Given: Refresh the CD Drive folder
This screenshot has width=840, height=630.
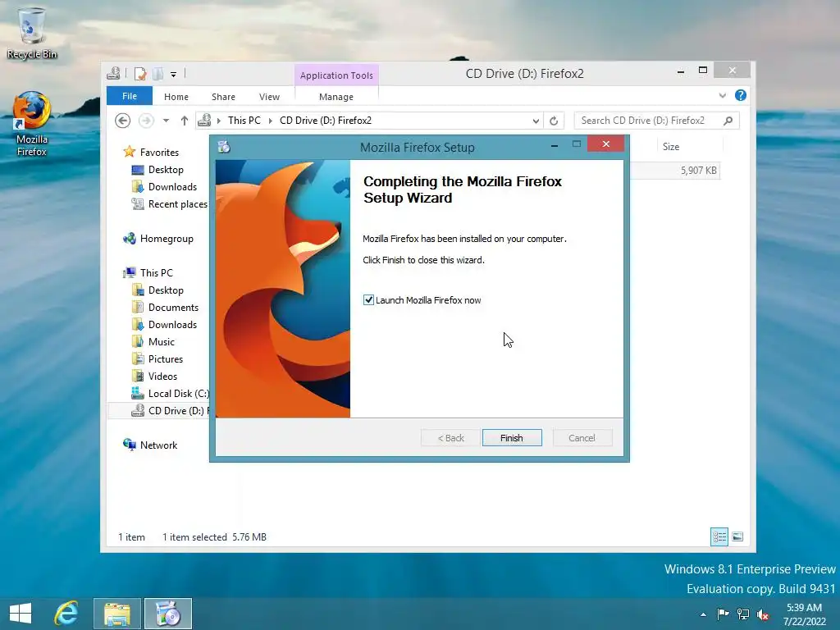Looking at the screenshot, I should coord(554,121).
